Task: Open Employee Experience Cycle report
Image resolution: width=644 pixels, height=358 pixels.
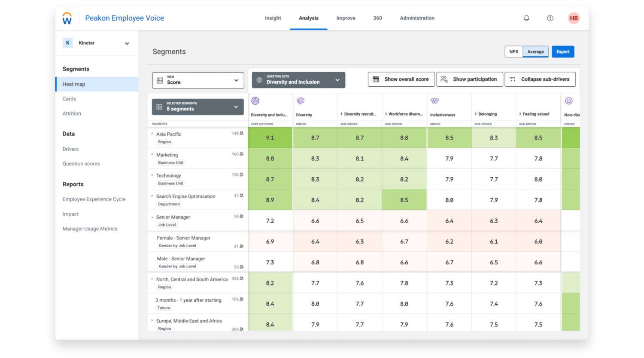Action: point(94,199)
